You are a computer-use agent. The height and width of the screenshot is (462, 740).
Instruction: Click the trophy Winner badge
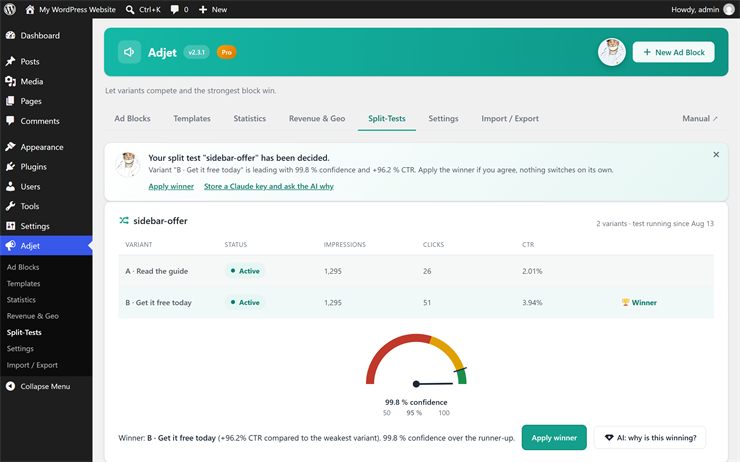pyautogui.click(x=639, y=302)
